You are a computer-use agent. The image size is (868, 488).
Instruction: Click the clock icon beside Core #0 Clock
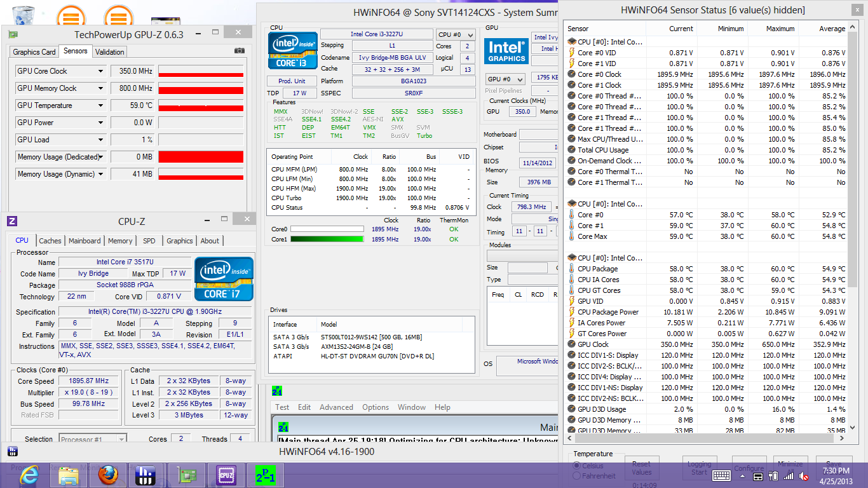click(x=572, y=74)
